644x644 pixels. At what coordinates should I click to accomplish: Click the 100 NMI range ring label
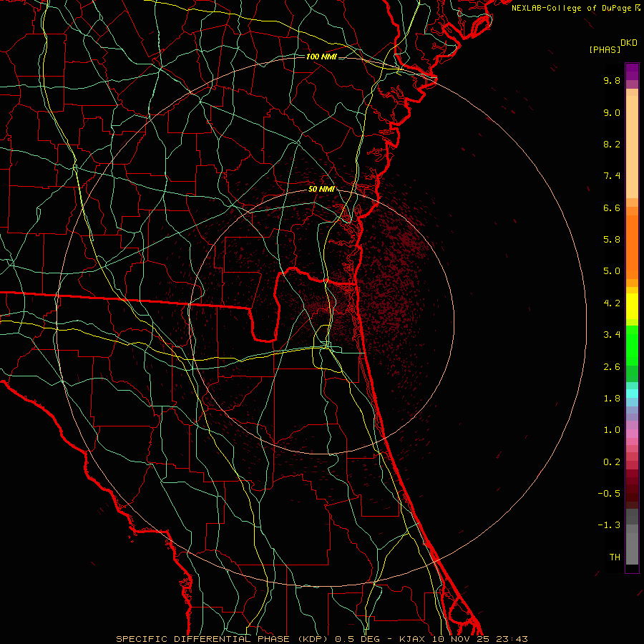(321, 56)
